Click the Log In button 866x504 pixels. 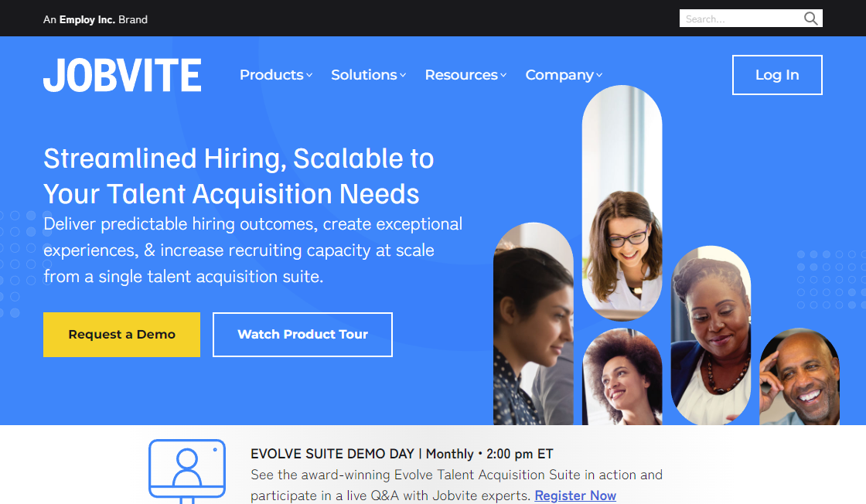(776, 74)
